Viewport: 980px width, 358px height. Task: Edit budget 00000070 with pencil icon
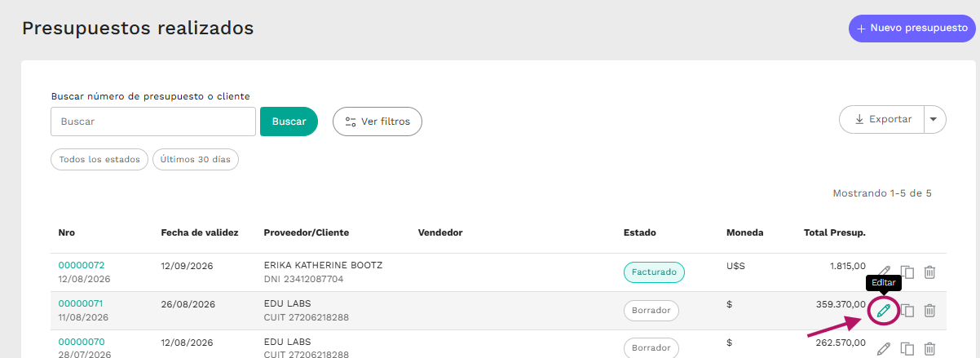pos(884,349)
